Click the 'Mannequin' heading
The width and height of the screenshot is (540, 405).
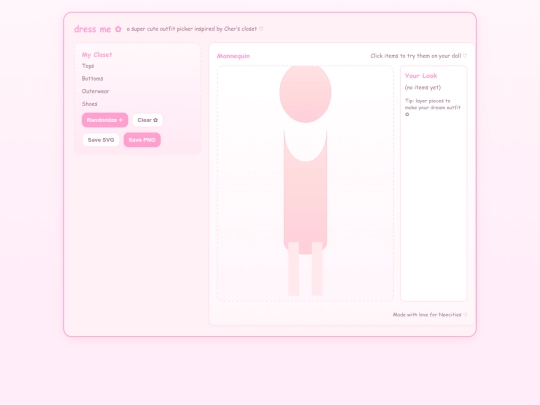233,56
